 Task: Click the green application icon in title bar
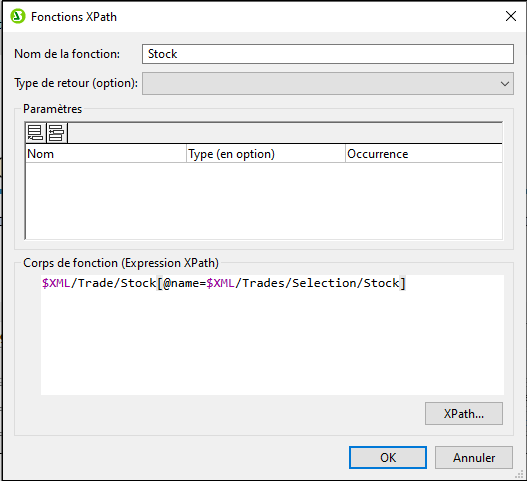point(18,16)
